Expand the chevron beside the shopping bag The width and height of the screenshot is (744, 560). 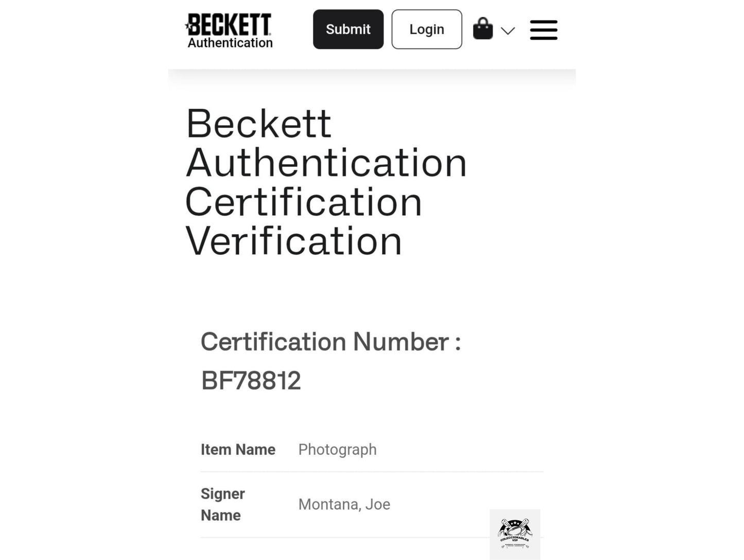(x=508, y=31)
